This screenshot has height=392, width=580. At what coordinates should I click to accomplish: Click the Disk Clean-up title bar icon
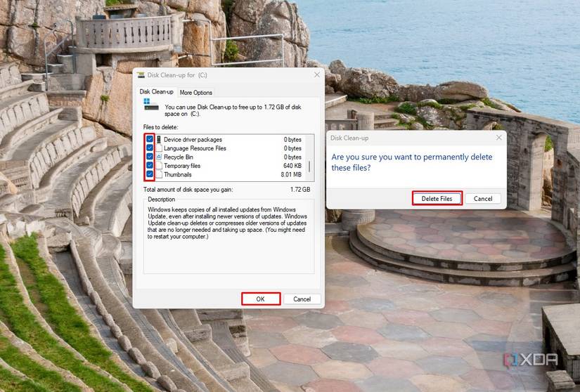tap(141, 75)
